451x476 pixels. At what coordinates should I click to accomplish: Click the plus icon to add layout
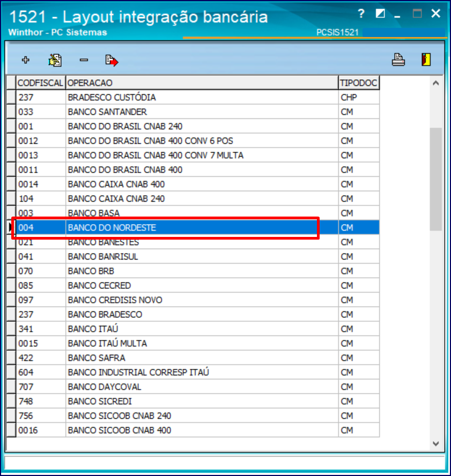(26, 60)
